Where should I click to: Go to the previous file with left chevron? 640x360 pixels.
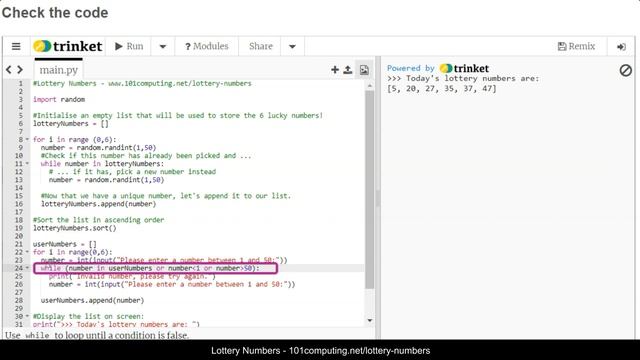click(9, 70)
